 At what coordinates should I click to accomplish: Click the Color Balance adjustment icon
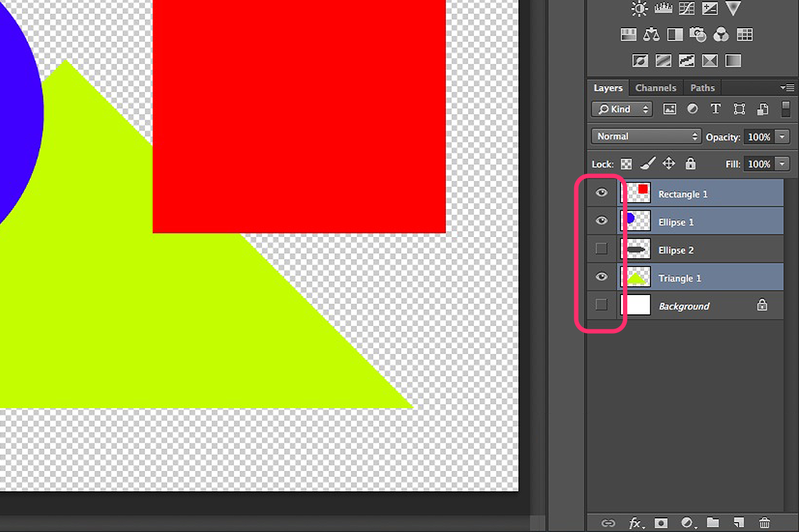coord(651,34)
